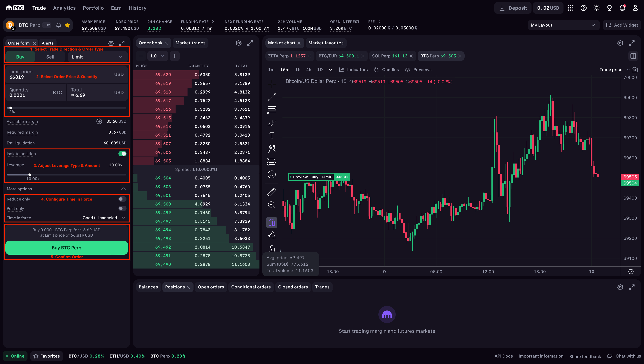Open the trophy rewards icon
644x364 pixels.
609,8
